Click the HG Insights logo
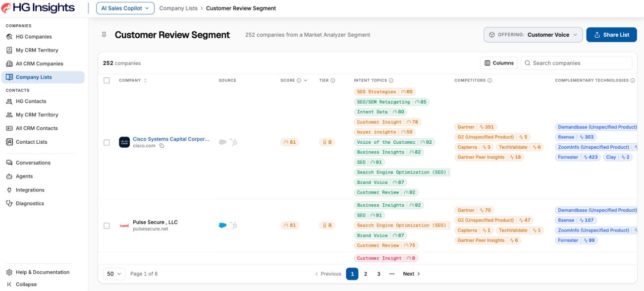 (38, 8)
